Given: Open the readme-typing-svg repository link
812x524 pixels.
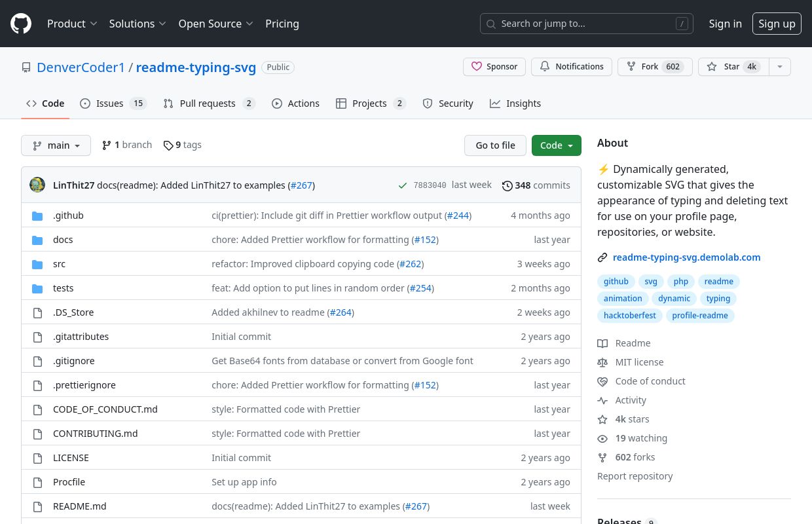Looking at the screenshot, I should click(x=196, y=67).
